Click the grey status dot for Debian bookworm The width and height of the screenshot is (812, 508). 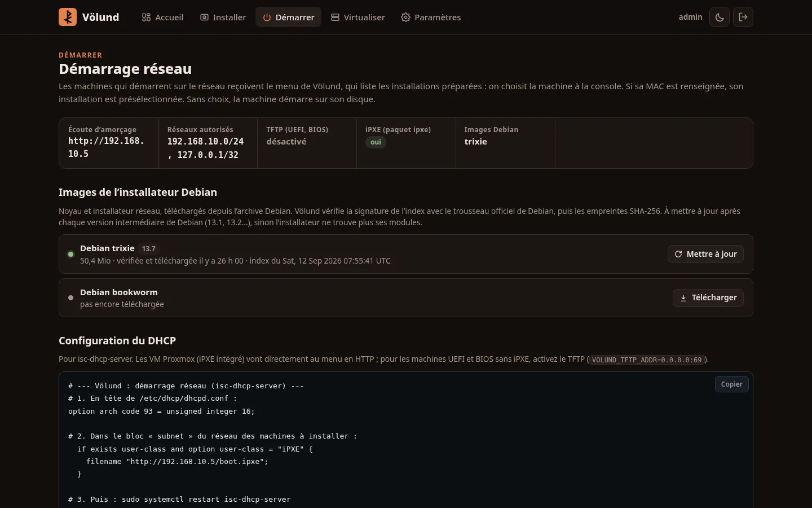click(x=70, y=297)
